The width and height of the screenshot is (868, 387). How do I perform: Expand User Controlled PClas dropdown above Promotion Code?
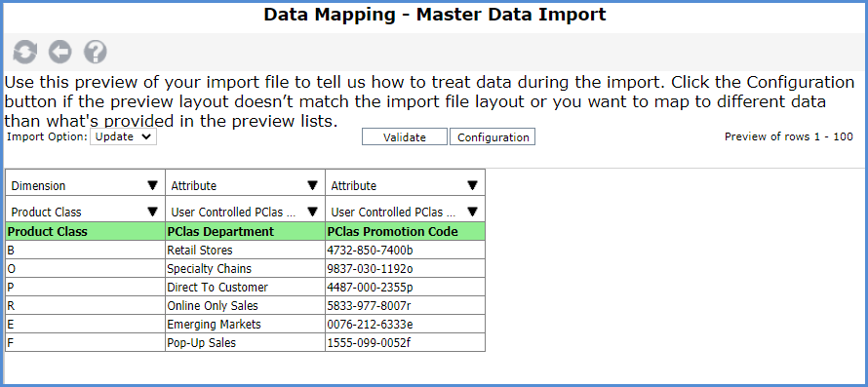pos(405,213)
